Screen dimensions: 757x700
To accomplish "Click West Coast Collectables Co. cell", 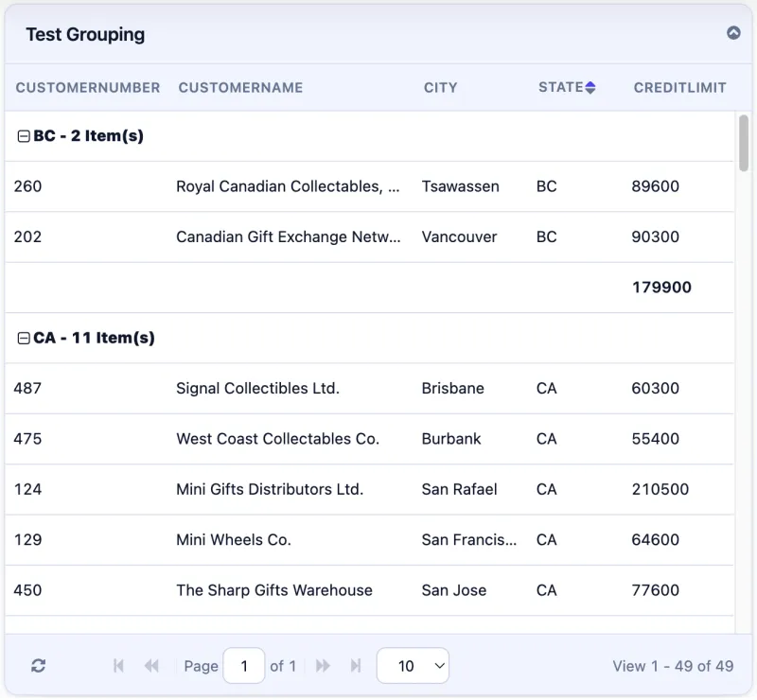I will [277, 439].
